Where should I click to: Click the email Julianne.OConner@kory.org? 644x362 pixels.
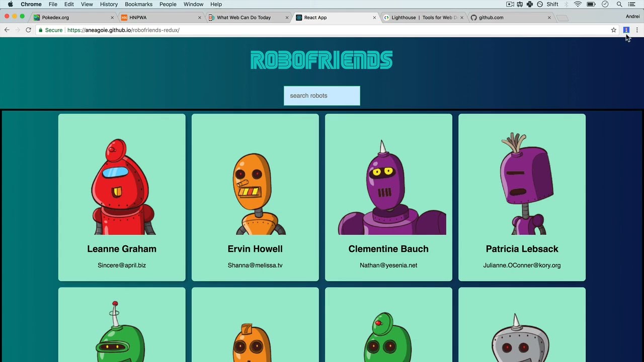[522, 265]
